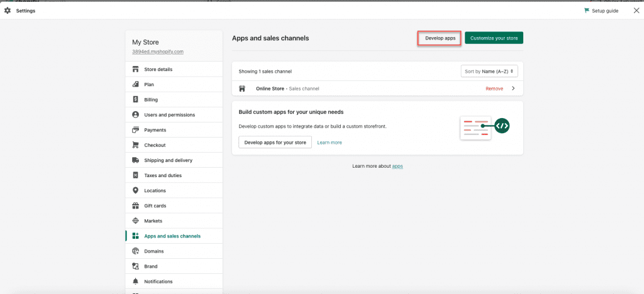The height and width of the screenshot is (294, 644).
Task: Click the Apps and sales channels grid icon
Action: 136,236
